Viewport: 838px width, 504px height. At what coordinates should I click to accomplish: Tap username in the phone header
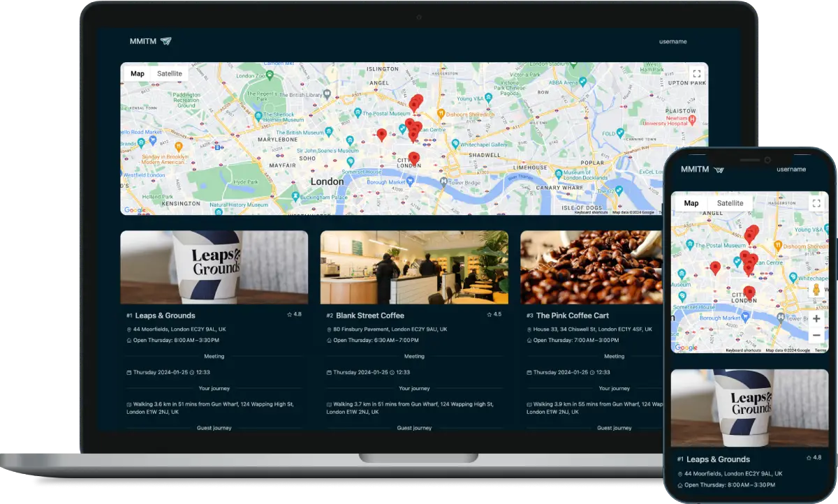tap(791, 170)
